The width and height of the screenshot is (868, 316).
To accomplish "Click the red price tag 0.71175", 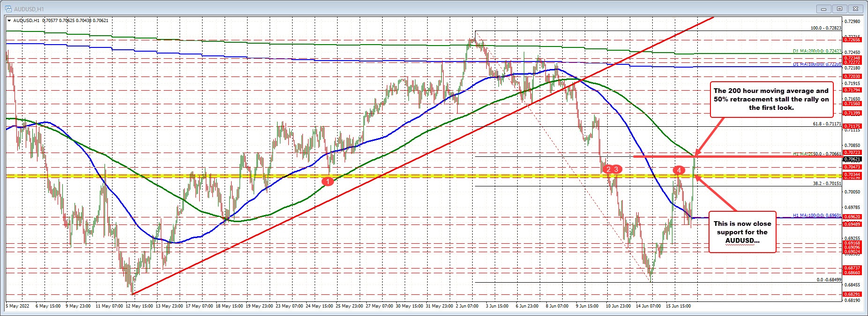I will (852, 126).
